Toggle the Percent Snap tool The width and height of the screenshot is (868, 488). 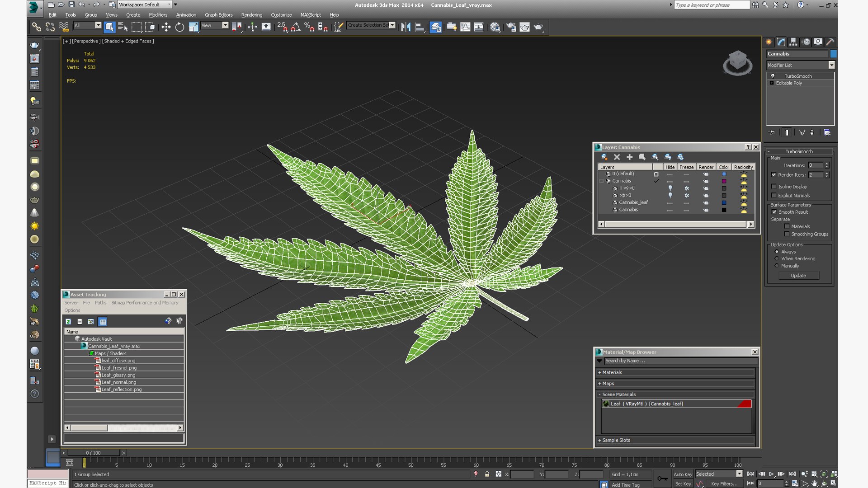[309, 27]
